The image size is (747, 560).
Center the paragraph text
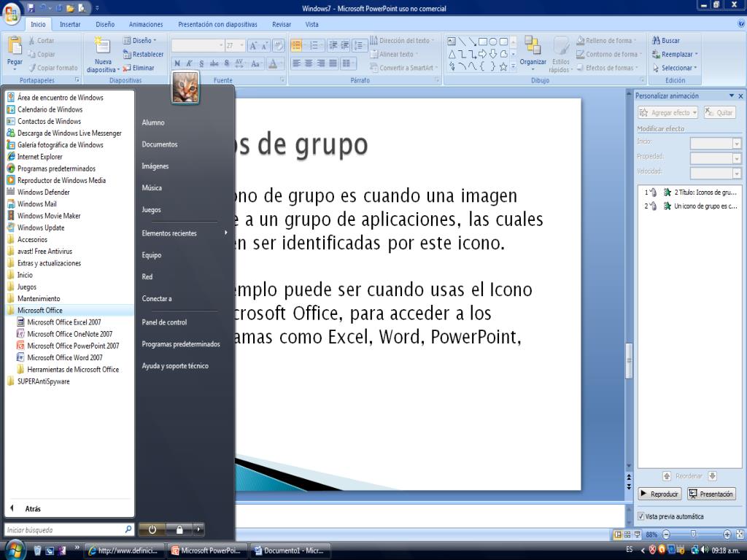309,63
